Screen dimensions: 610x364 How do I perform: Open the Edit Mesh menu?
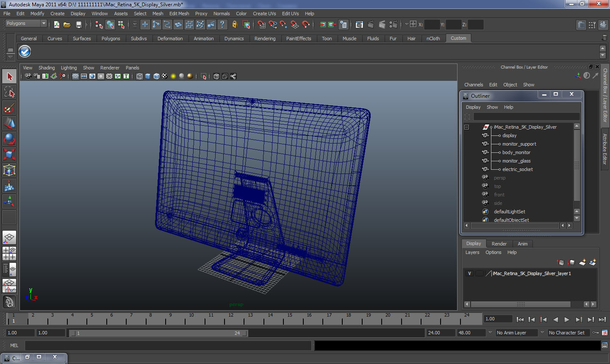(179, 14)
